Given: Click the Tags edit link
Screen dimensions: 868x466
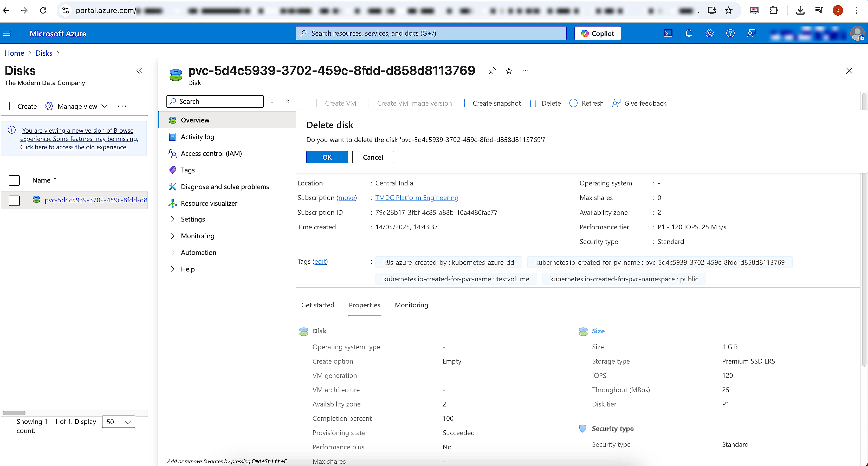Looking at the screenshot, I should click(320, 261).
